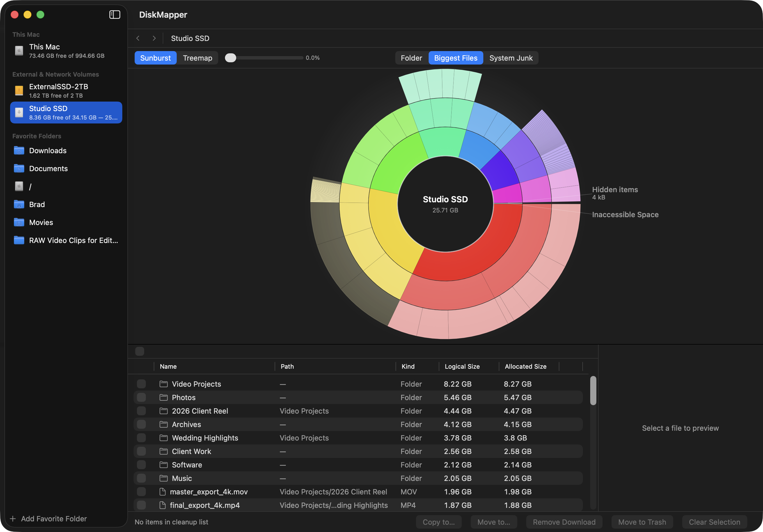Viewport: 763px width, 532px height.
Task: Click the Remove Download button
Action: (564, 522)
